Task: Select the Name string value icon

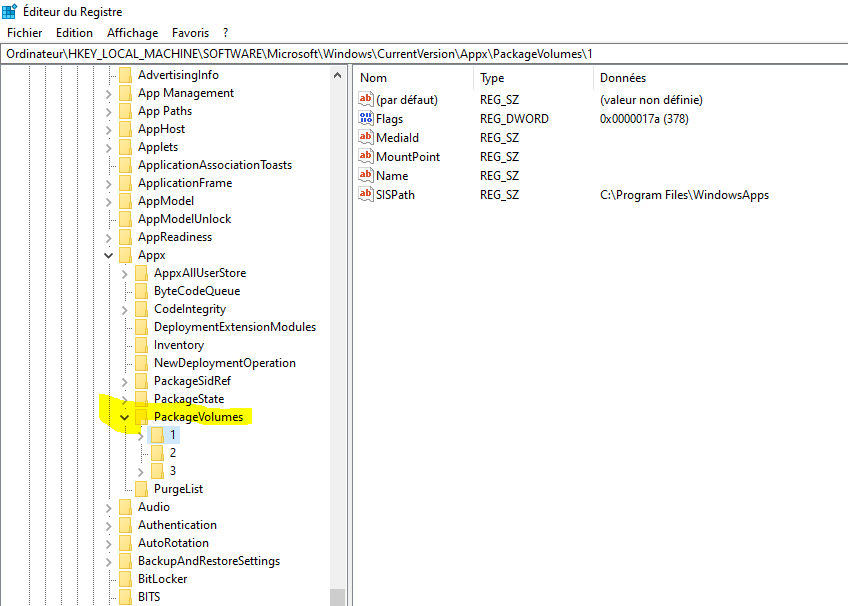Action: pos(366,175)
